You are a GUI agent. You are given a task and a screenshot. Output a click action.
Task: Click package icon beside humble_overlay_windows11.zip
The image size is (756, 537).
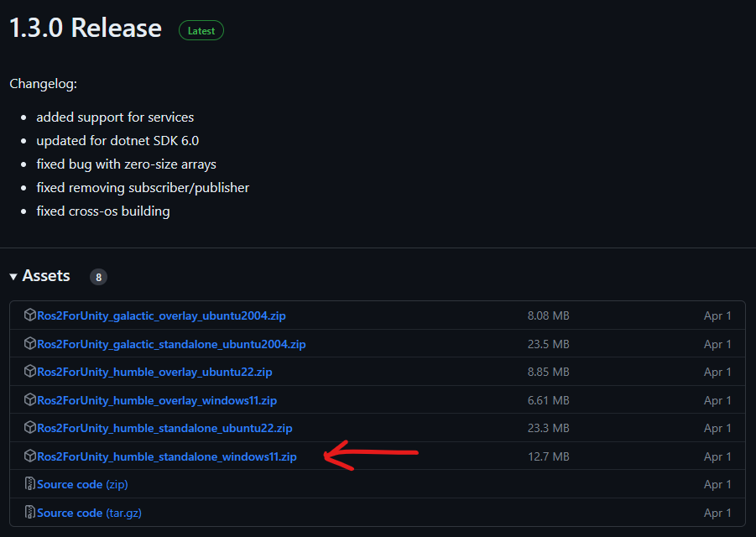click(x=30, y=400)
